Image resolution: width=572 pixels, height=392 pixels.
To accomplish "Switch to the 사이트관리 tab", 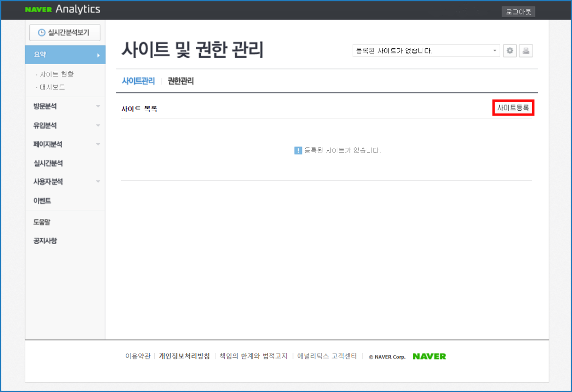I will 138,81.
